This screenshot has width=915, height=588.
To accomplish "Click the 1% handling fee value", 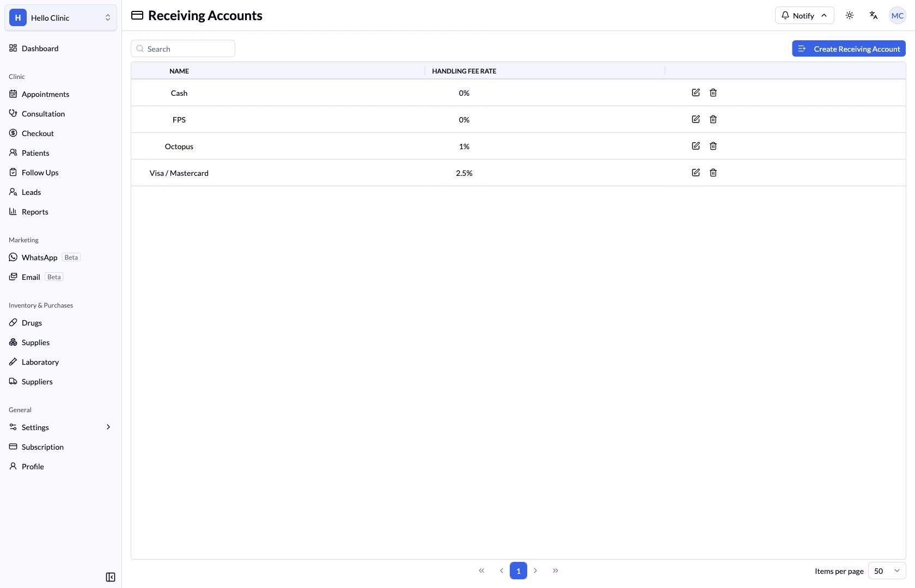I will pyautogui.click(x=464, y=146).
